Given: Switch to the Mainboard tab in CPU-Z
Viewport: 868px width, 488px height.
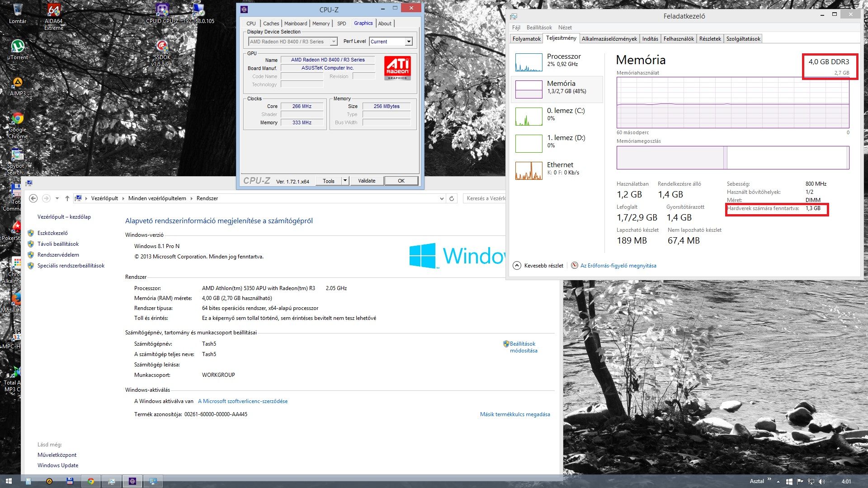Looking at the screenshot, I should point(295,23).
